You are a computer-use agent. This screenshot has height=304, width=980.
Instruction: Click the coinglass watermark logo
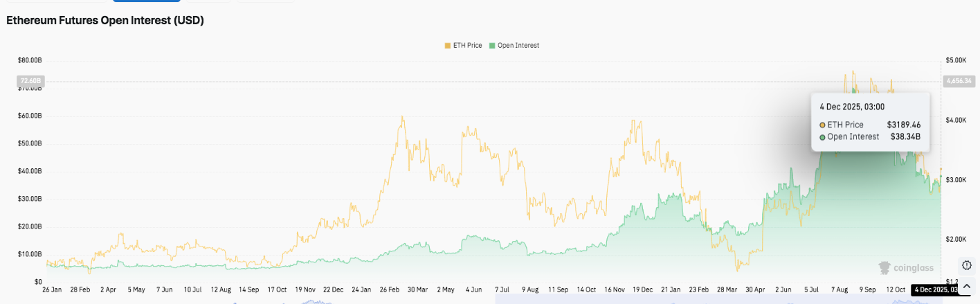click(906, 267)
